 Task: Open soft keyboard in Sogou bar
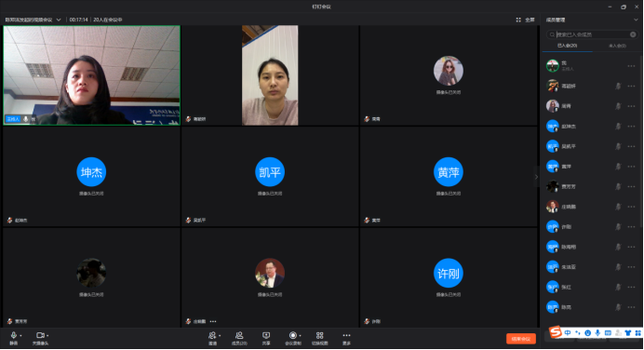pyautogui.click(x=608, y=332)
